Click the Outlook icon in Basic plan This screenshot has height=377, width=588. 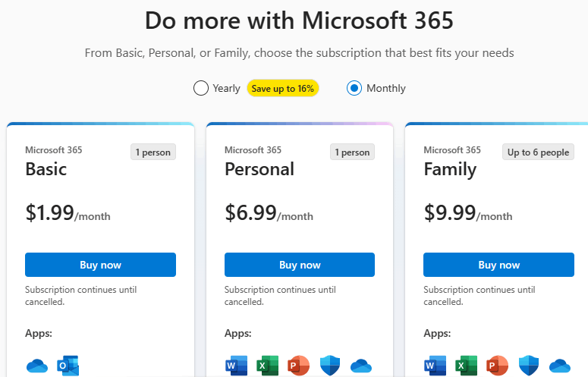pyautogui.click(x=68, y=366)
